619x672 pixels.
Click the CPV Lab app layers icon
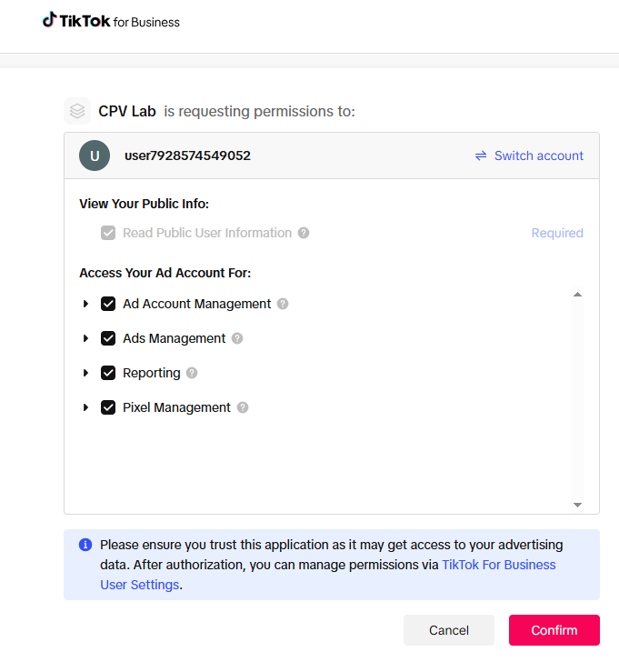pyautogui.click(x=77, y=111)
